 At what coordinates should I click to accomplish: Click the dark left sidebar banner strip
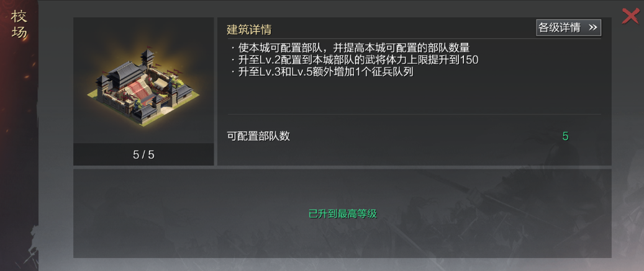pos(19,135)
